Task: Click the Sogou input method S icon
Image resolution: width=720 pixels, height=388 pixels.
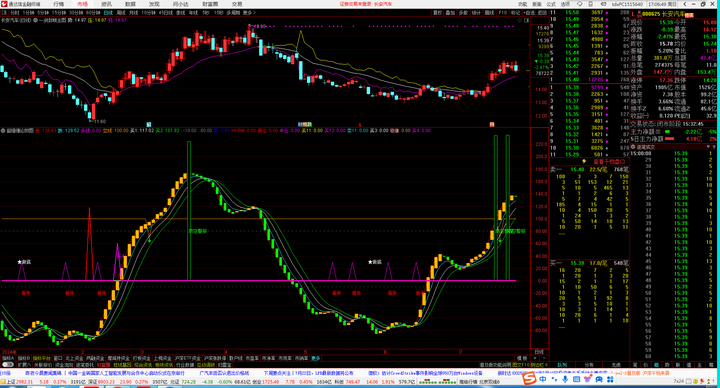Action: [x=530, y=379]
